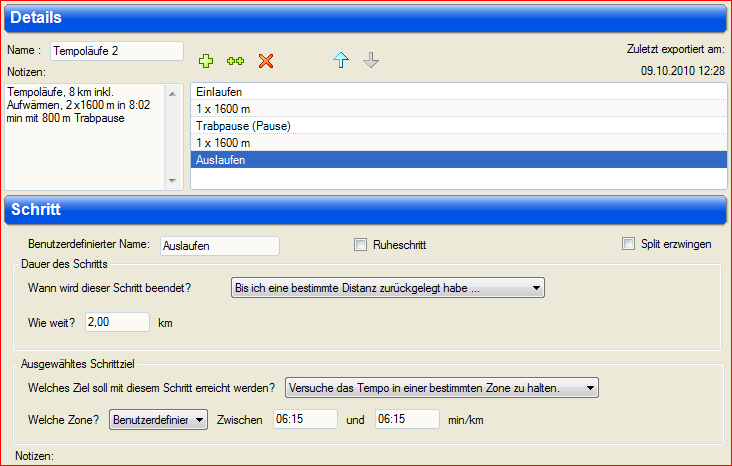The image size is (732, 466).
Task: Enable the Ruheschritt checkbox
Action: pyautogui.click(x=361, y=244)
